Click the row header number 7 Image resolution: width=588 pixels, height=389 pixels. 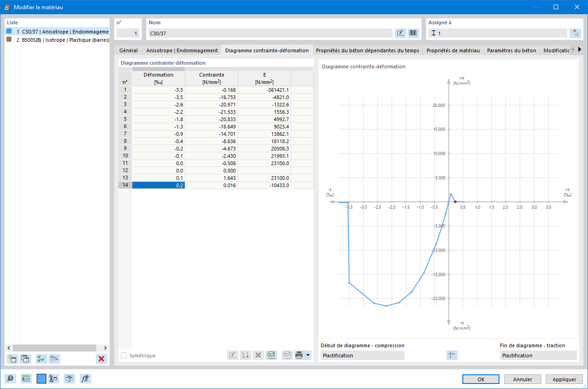click(125, 134)
